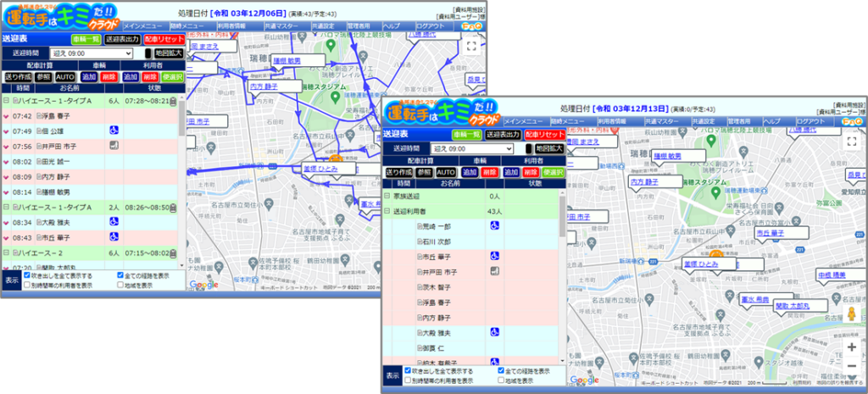The height and width of the screenshot is (394, 868).
Task: Uncheck 全ての経路を表示 in December 06 window
Action: coord(120,275)
